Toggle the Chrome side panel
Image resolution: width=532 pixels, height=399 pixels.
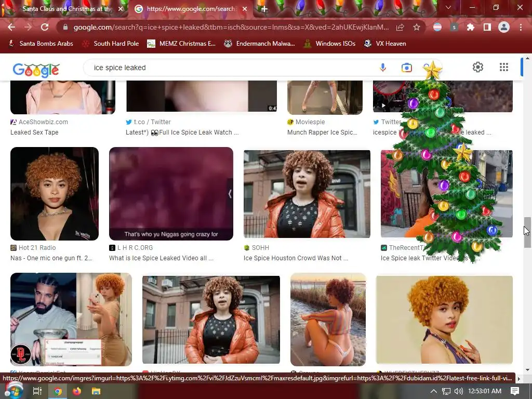[x=487, y=27]
